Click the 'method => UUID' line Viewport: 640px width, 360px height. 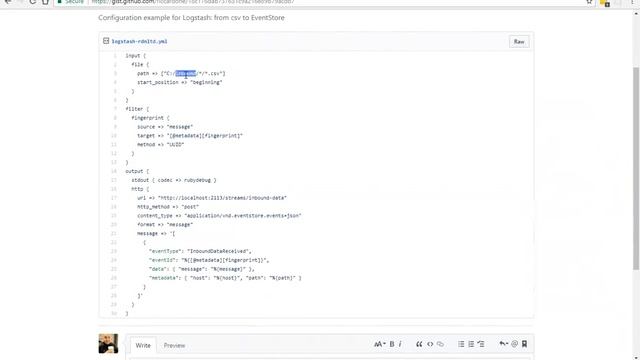(160, 144)
